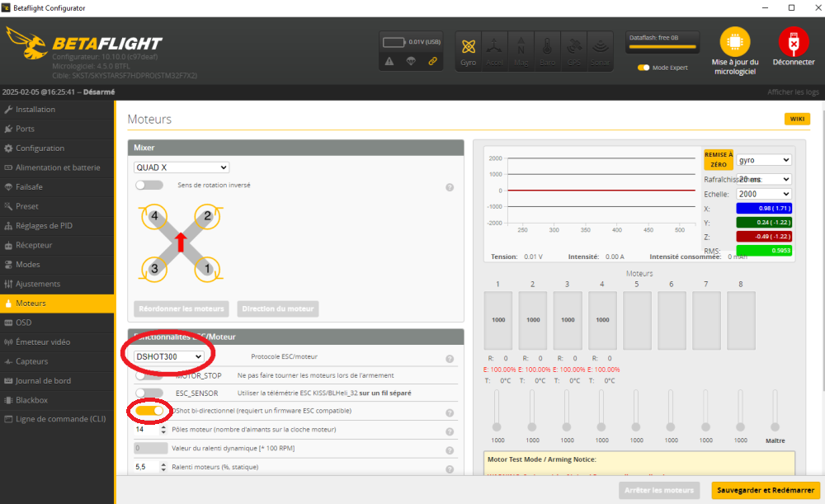This screenshot has height=504, width=825.
Task: Click the Accel sensor icon
Action: (494, 50)
